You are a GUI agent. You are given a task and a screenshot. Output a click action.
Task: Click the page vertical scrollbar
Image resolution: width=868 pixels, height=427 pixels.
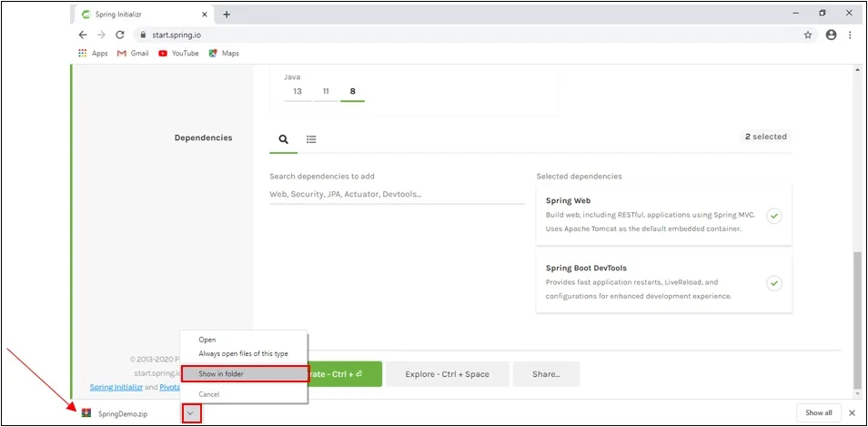click(x=857, y=319)
